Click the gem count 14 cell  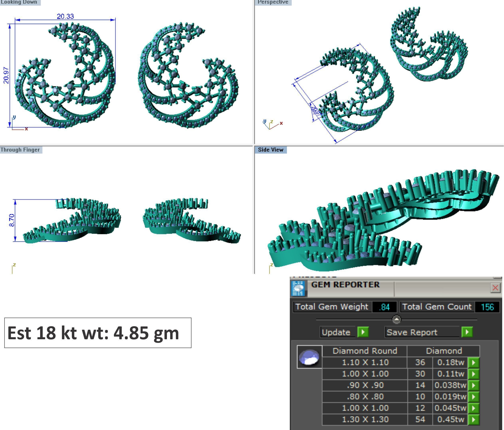click(420, 385)
